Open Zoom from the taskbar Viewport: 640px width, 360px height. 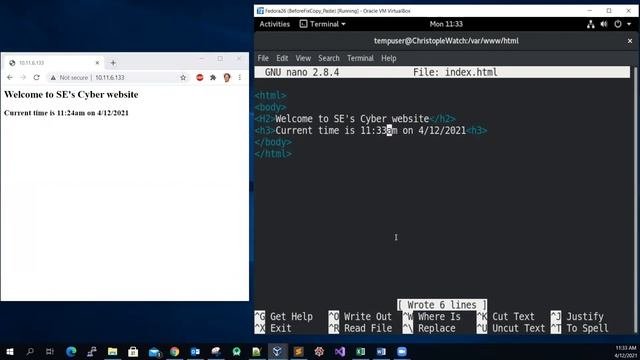(x=402, y=351)
